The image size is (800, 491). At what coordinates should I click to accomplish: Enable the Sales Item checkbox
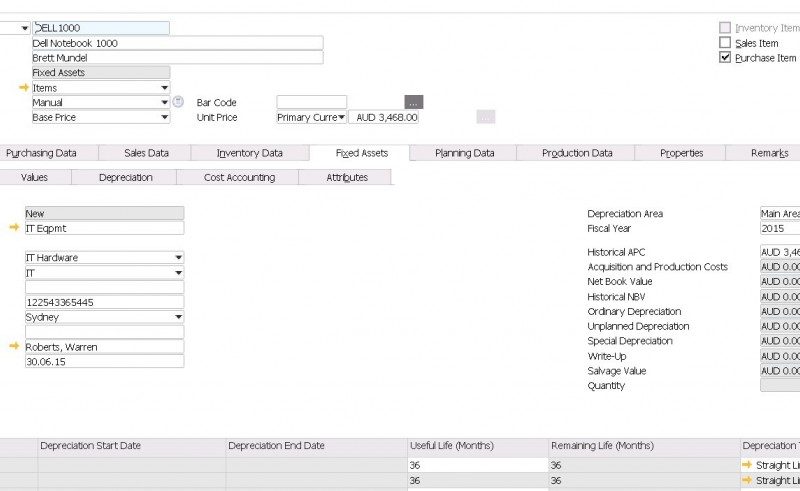coord(724,42)
